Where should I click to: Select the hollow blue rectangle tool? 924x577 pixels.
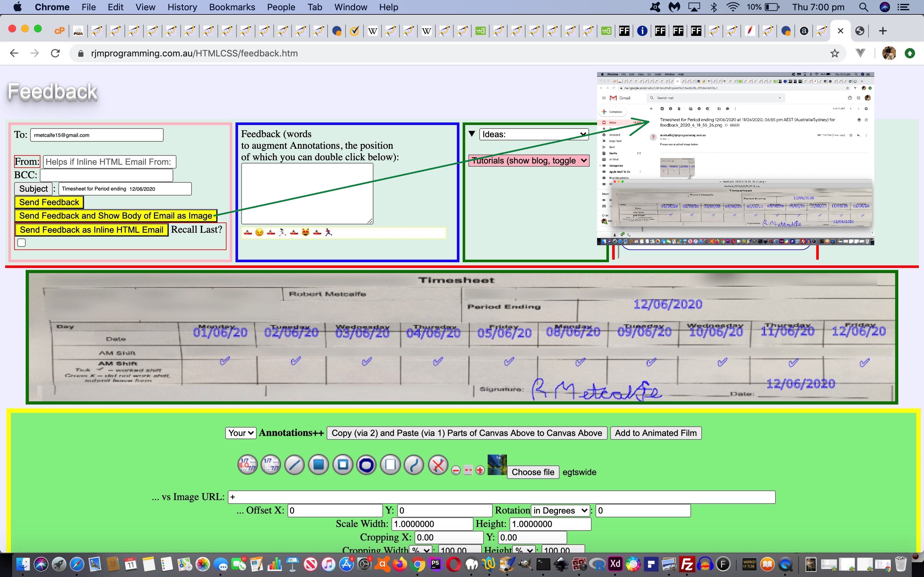(x=343, y=465)
